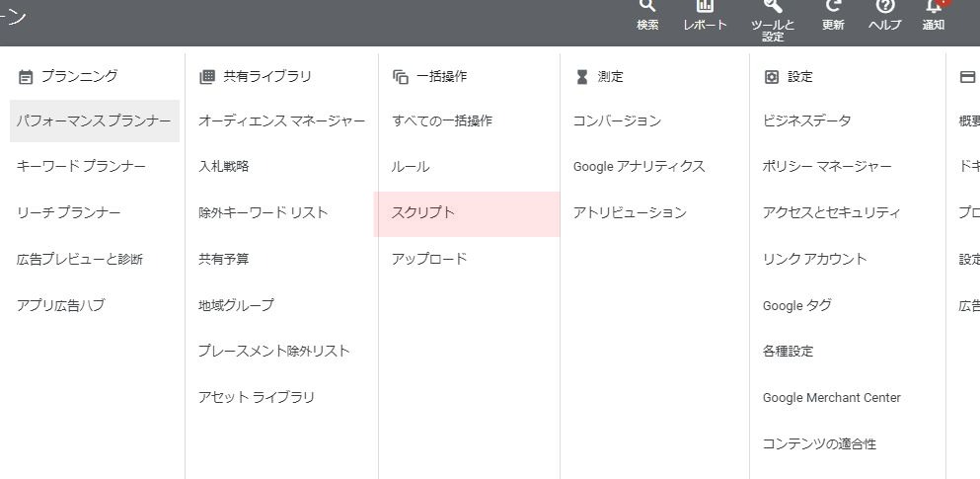This screenshot has width=980, height=479.
Task: Open アクセスとセキュリティ settings
Action: 831,213
